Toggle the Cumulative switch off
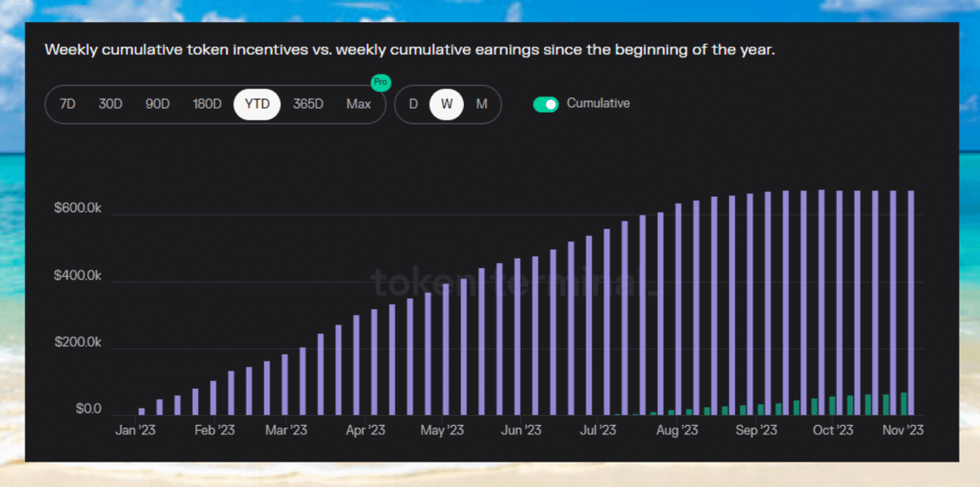This screenshot has height=487, width=980. click(x=546, y=105)
